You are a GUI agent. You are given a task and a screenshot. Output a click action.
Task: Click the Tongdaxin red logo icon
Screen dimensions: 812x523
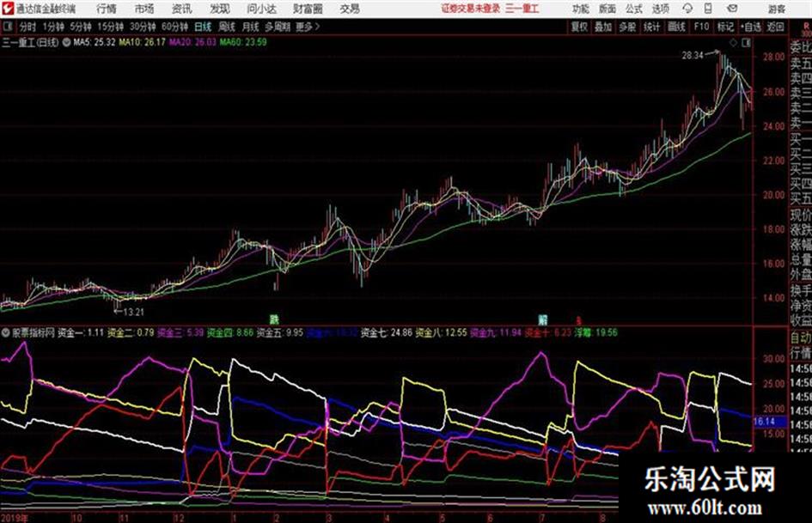pos(7,9)
